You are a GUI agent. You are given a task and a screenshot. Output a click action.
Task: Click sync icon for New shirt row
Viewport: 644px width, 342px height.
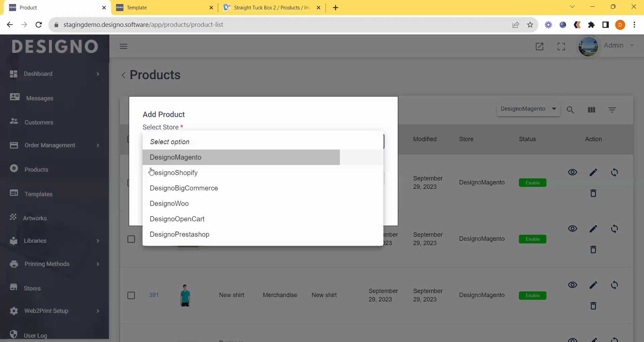click(x=614, y=285)
